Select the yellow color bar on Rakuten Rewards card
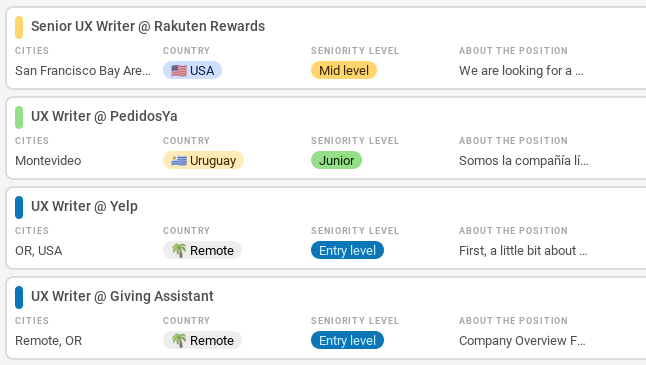646x365 pixels. [19, 27]
